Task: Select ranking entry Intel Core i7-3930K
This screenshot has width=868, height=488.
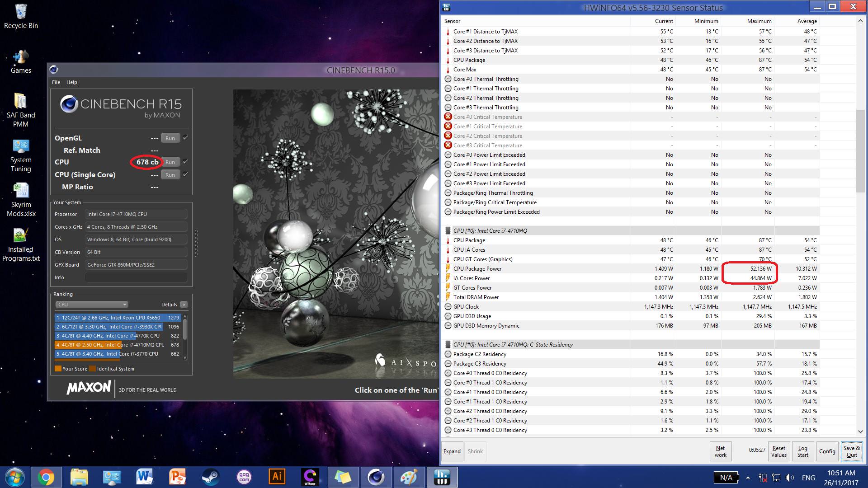Action: click(118, 327)
